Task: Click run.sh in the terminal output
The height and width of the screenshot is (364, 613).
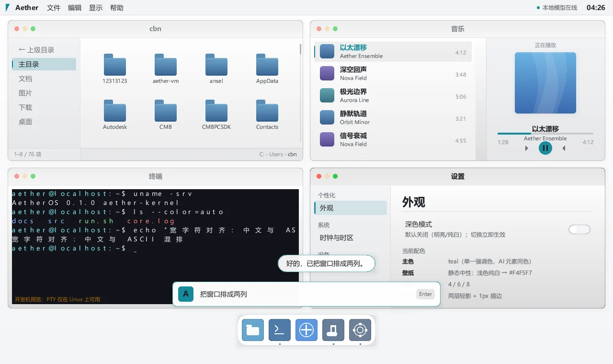Action: click(96, 221)
